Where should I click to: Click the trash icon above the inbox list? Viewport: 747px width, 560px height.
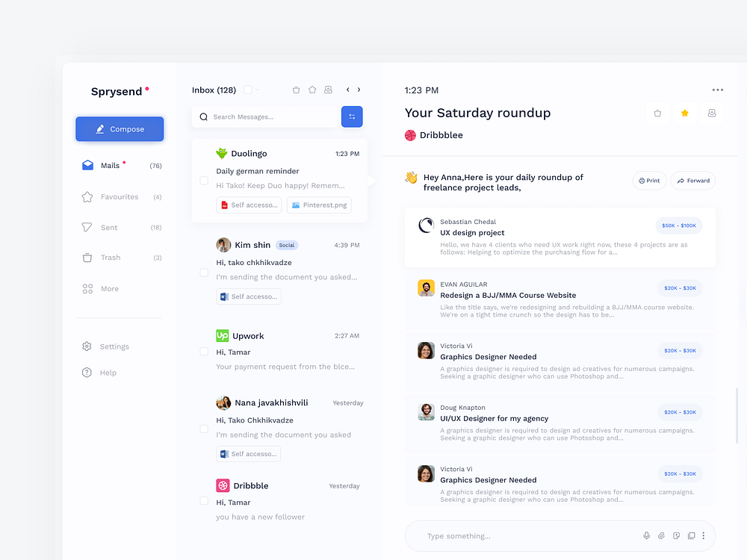[x=296, y=89]
